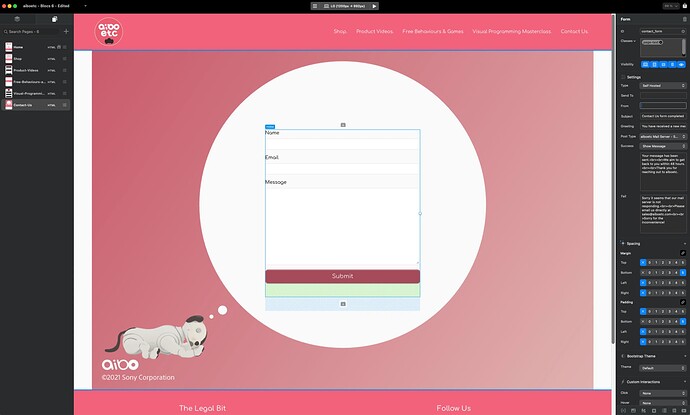The image size is (690, 415).
Task: Set Margin Bottom to 5
Action: coord(683,273)
